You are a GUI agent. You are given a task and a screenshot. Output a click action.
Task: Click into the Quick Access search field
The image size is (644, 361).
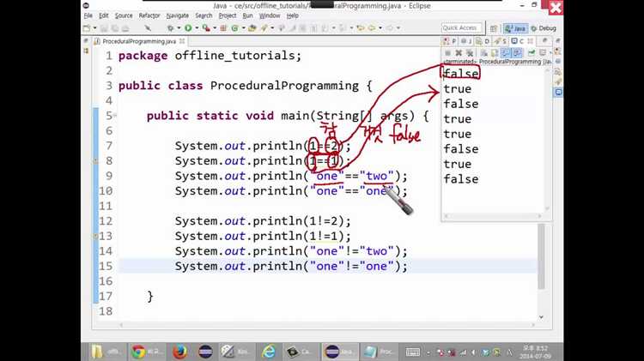point(461,28)
